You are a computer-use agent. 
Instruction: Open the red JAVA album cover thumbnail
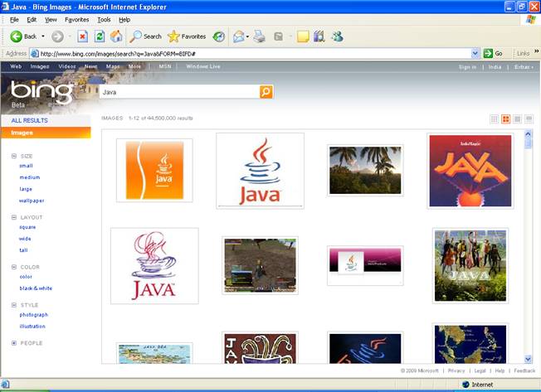[x=470, y=171]
